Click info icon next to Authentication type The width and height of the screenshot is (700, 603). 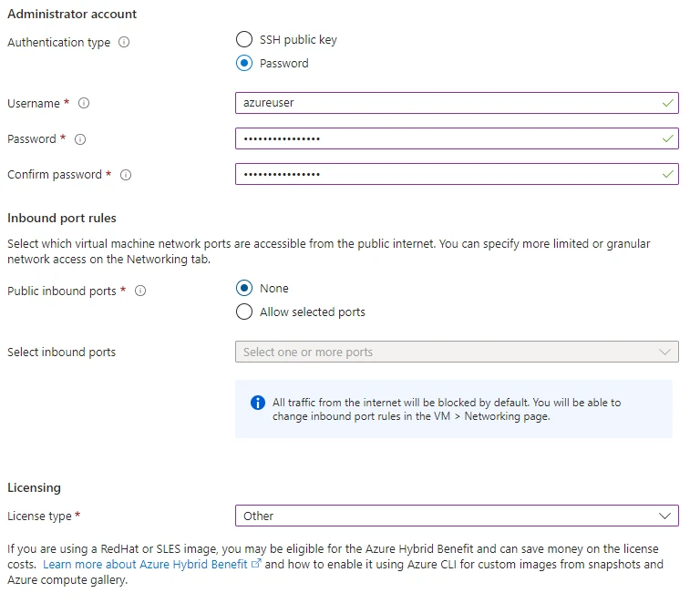(124, 43)
